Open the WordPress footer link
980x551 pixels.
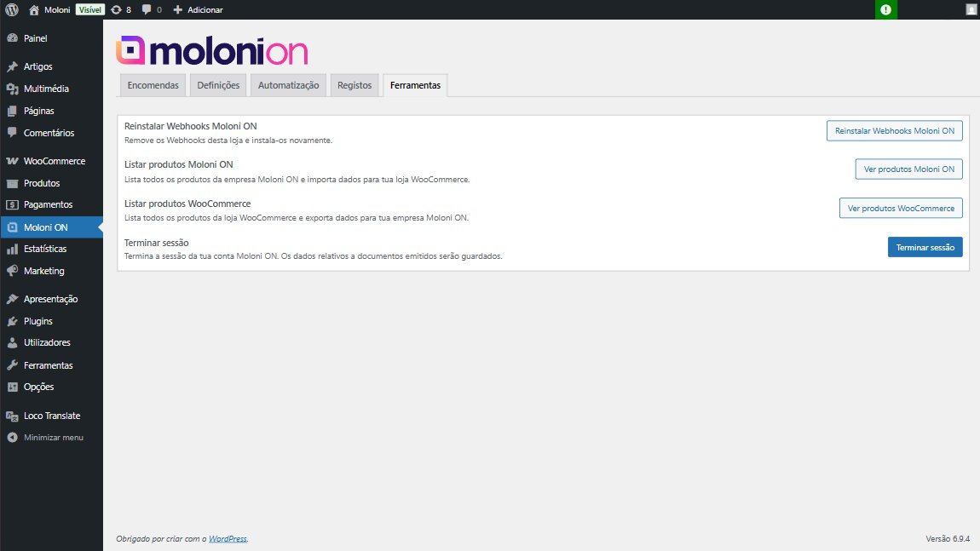click(228, 538)
